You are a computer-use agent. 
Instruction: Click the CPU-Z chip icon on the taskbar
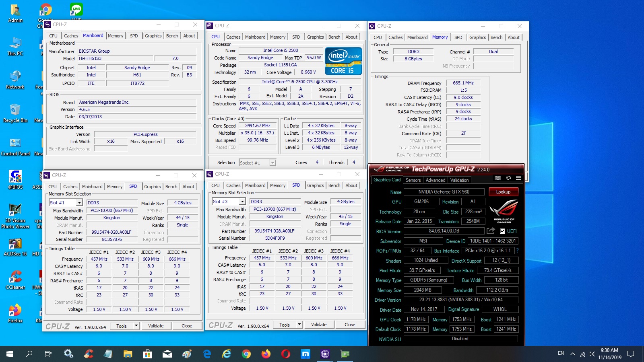(x=325, y=354)
